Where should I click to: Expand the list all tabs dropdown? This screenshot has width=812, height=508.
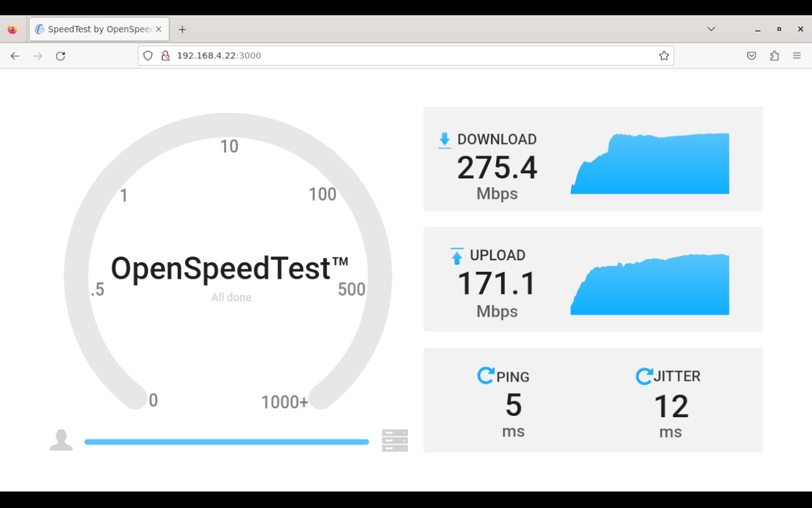pos(711,29)
